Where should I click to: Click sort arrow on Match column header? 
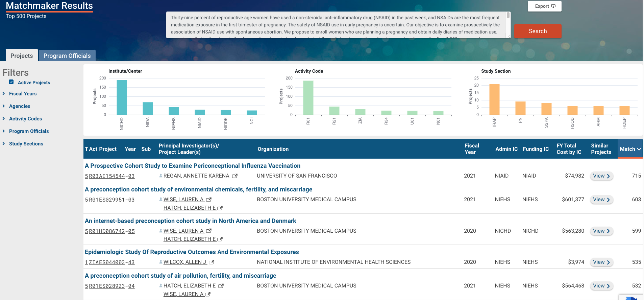[639, 149]
